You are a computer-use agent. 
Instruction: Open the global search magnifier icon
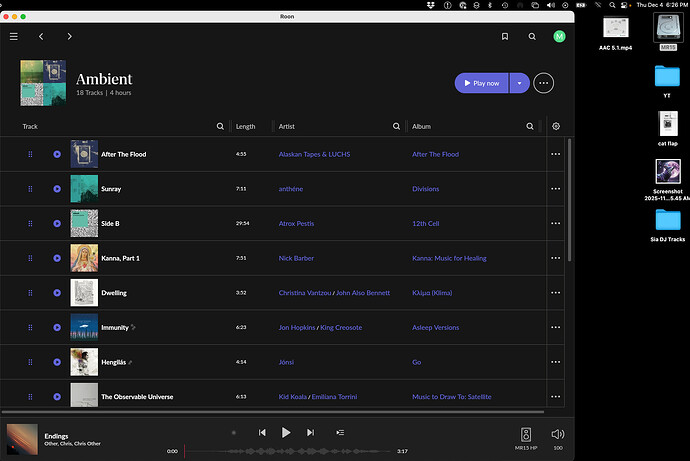tap(532, 36)
